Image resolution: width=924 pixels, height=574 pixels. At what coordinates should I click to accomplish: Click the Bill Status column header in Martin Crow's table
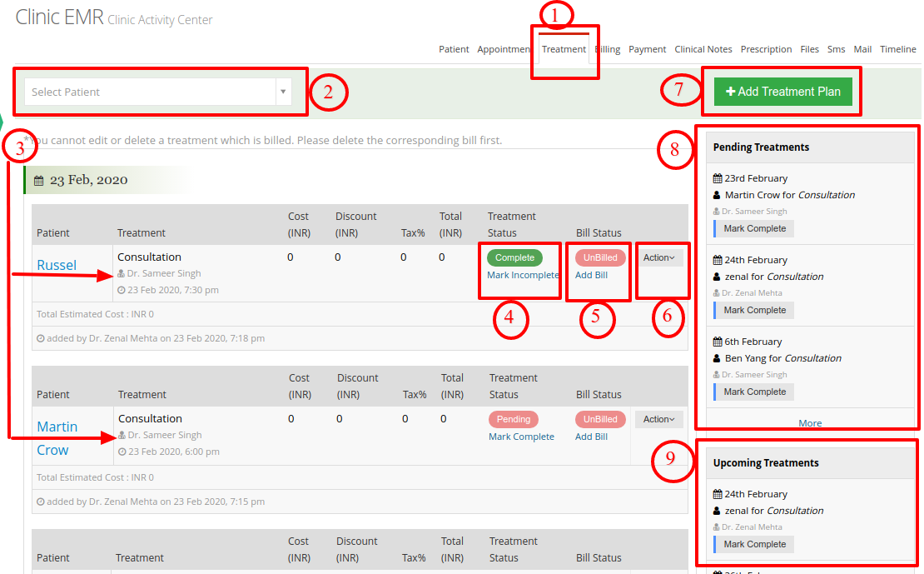pyautogui.click(x=599, y=395)
